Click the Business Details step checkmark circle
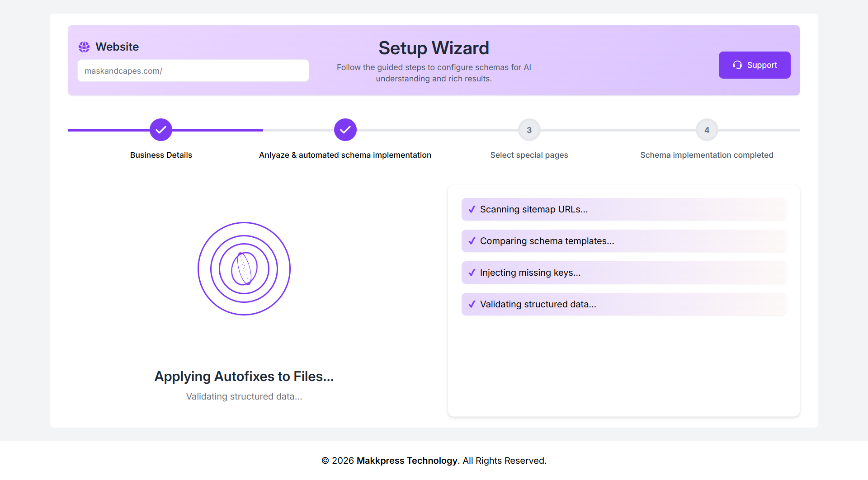 161,130
